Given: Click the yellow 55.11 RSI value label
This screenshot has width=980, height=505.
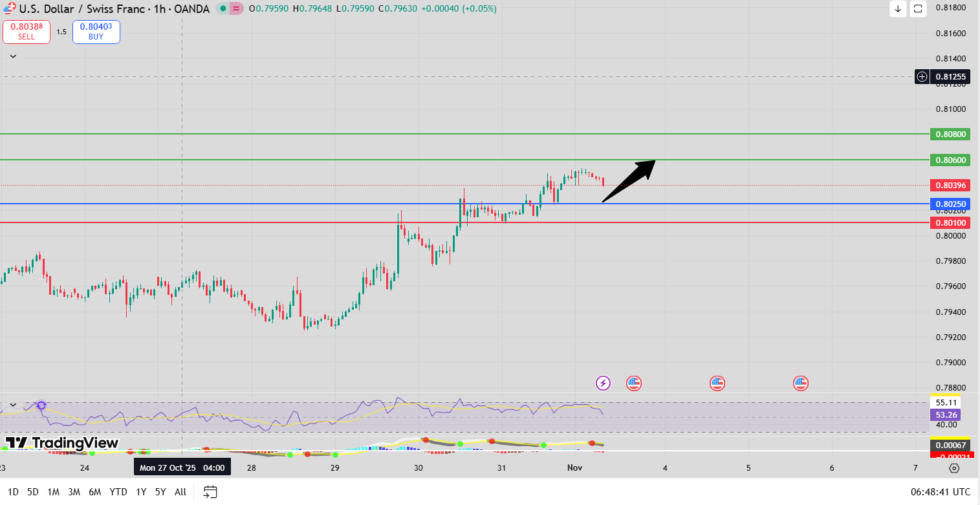Looking at the screenshot, I should tap(946, 402).
